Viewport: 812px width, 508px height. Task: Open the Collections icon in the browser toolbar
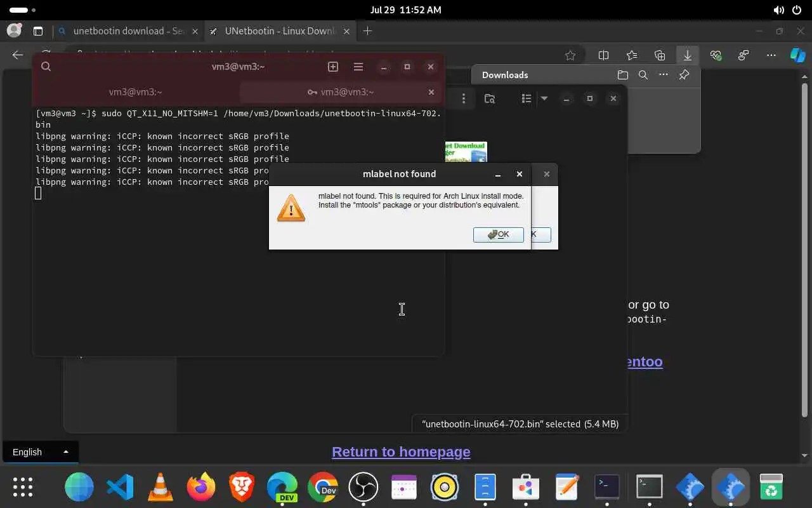(660, 55)
